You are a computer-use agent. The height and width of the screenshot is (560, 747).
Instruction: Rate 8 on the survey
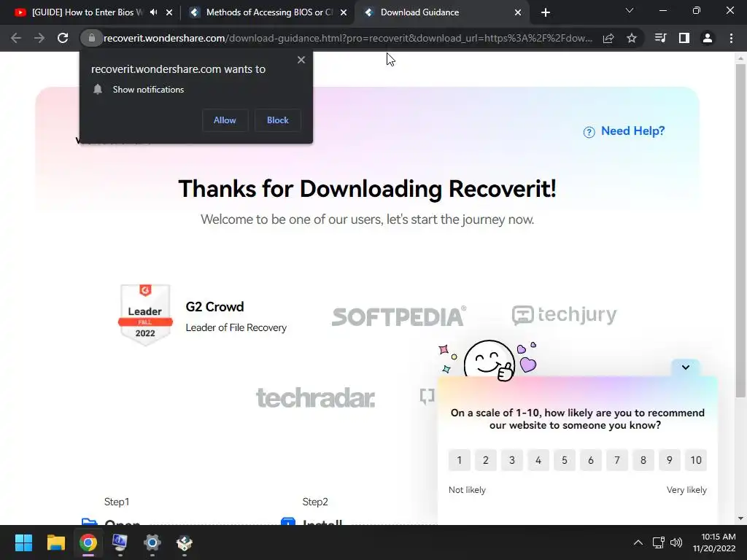point(643,460)
